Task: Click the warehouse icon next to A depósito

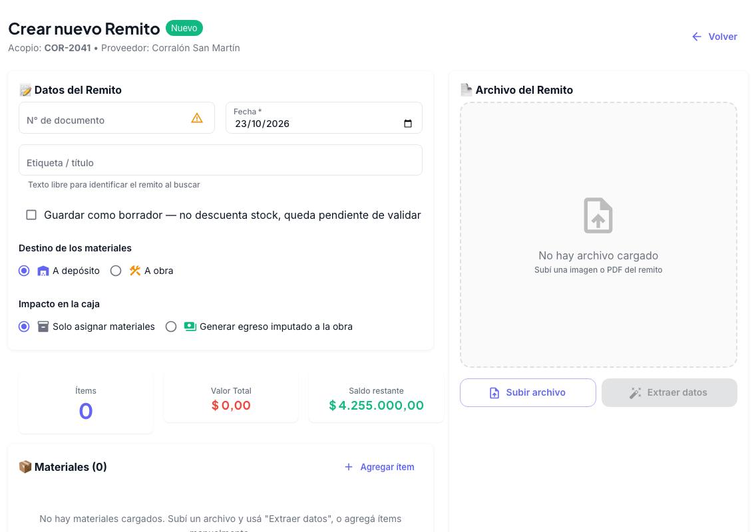Action: click(x=43, y=271)
